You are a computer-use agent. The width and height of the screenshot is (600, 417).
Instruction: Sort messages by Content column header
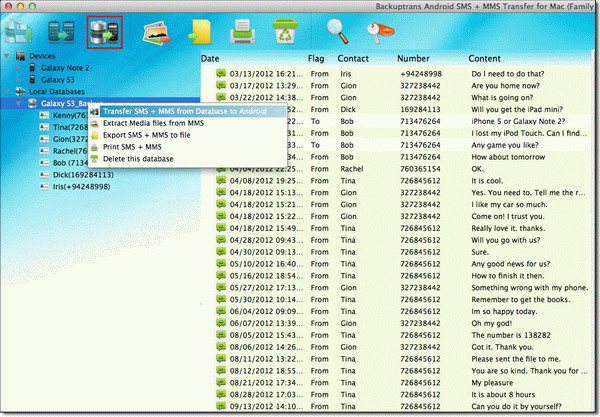pos(484,59)
